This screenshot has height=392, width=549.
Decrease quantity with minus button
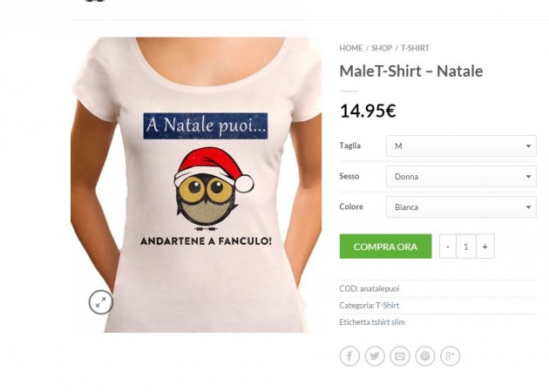[448, 247]
